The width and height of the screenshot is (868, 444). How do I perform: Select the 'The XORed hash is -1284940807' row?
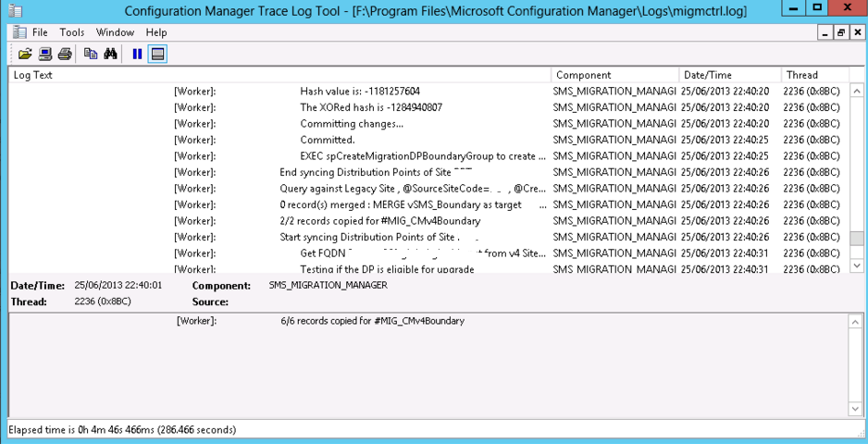[429, 107]
